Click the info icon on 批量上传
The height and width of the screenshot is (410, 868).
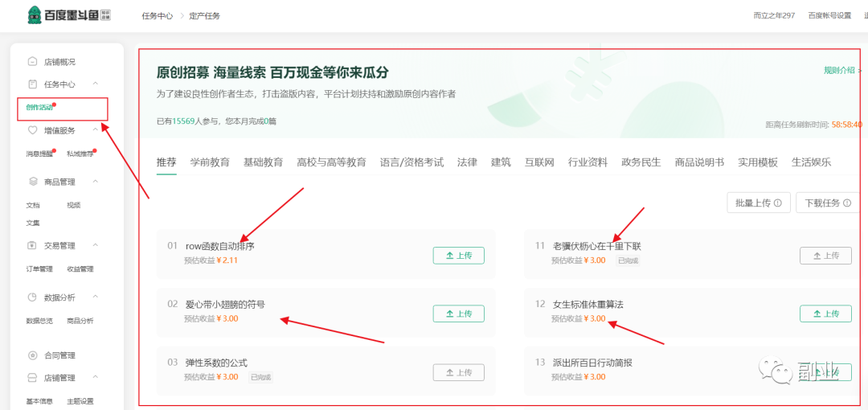pos(778,203)
